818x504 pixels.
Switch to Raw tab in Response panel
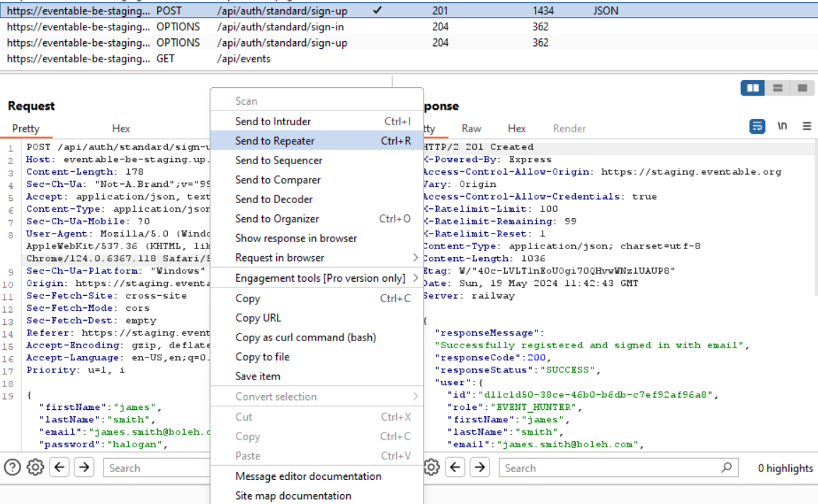[x=471, y=129]
